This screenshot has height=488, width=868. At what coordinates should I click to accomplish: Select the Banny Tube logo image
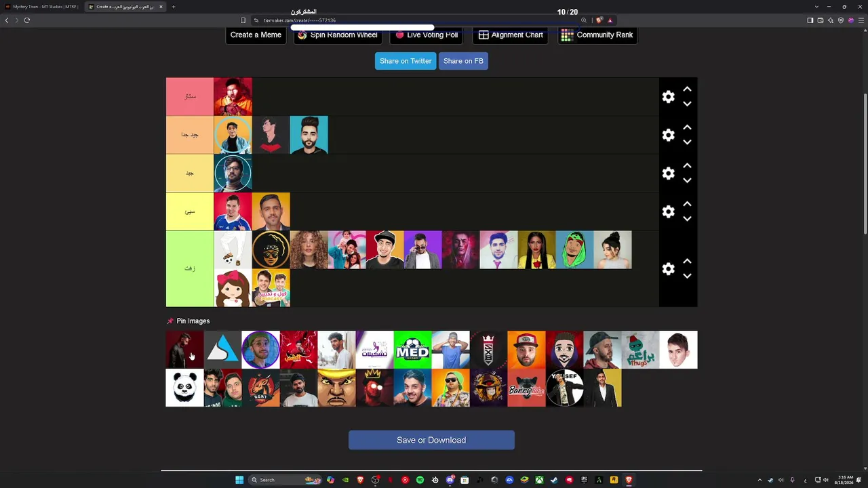click(x=527, y=388)
